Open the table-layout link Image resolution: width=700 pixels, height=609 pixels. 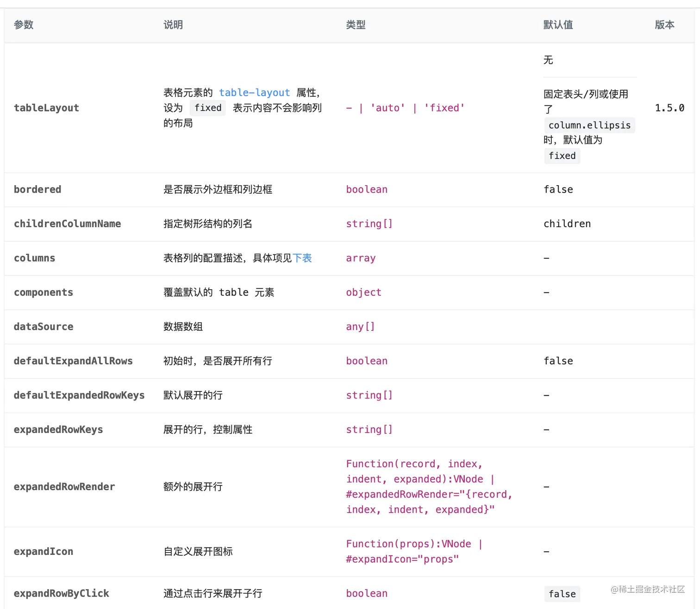point(254,93)
